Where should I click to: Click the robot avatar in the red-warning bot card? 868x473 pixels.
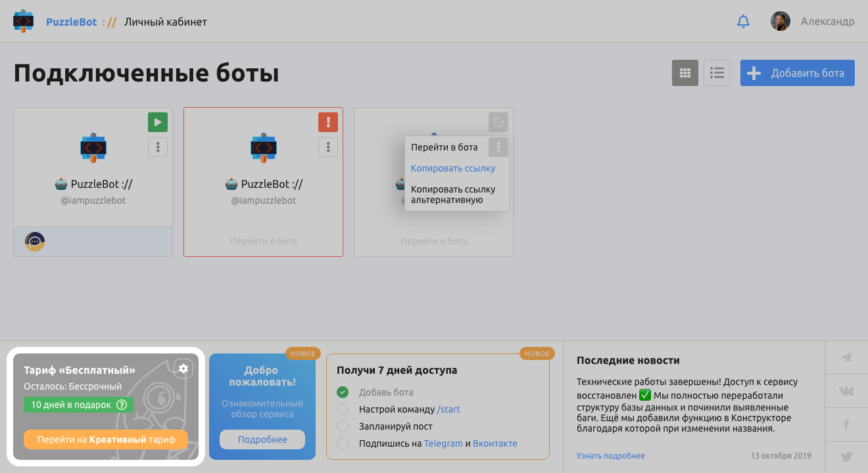(263, 148)
